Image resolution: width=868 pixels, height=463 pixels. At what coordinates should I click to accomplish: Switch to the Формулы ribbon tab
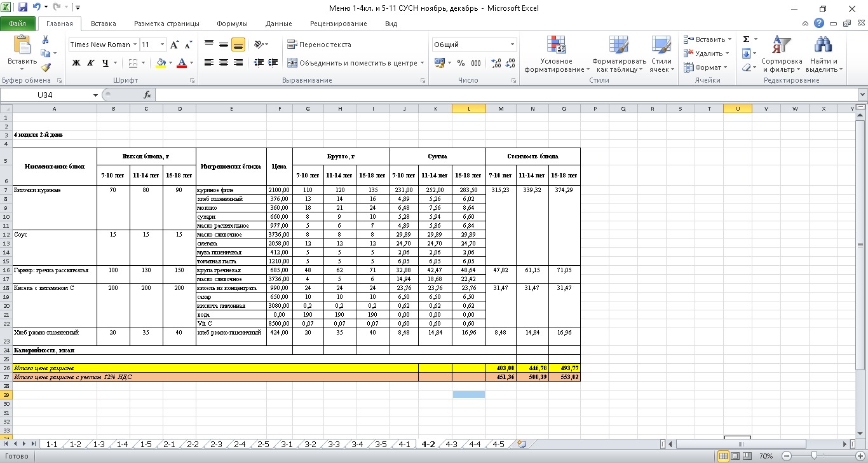coord(232,24)
